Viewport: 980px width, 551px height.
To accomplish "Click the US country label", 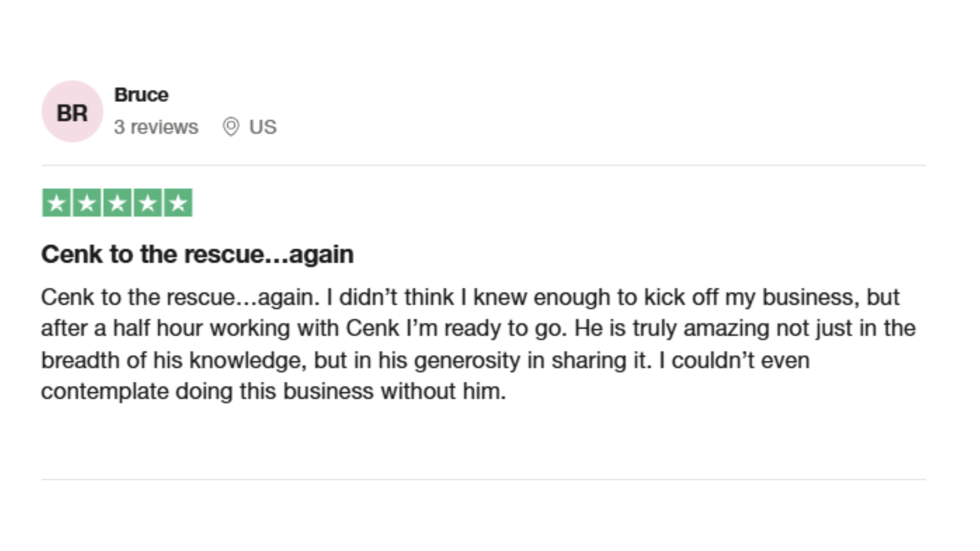I will pyautogui.click(x=263, y=127).
